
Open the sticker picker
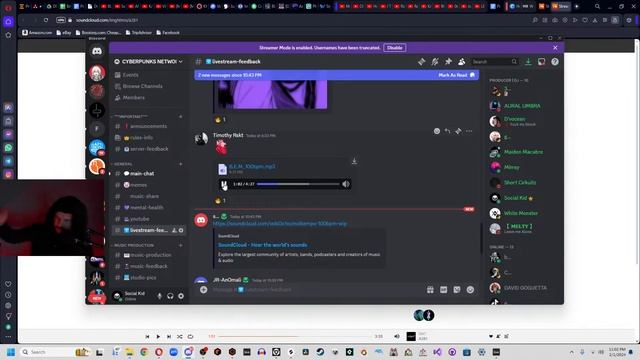point(457,290)
